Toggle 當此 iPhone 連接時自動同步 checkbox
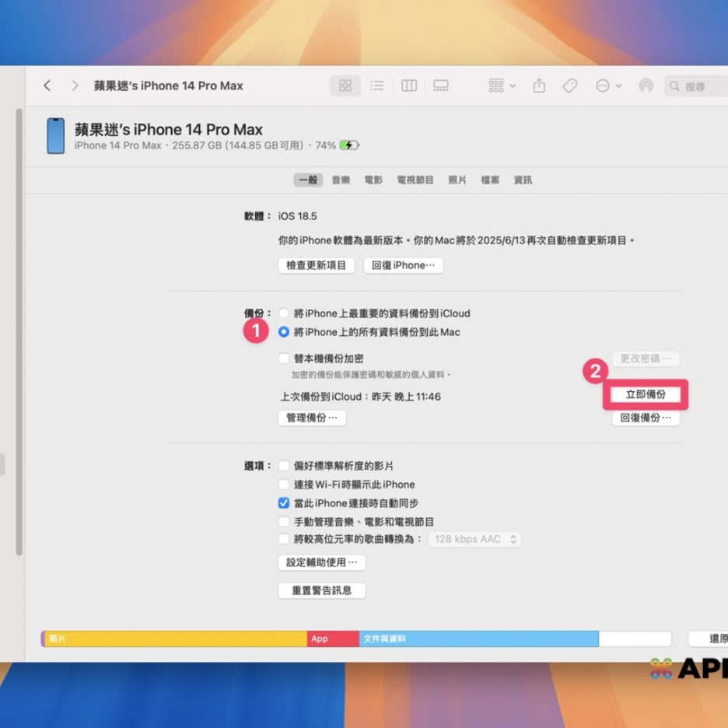Screen dimensions: 728x728 click(284, 503)
